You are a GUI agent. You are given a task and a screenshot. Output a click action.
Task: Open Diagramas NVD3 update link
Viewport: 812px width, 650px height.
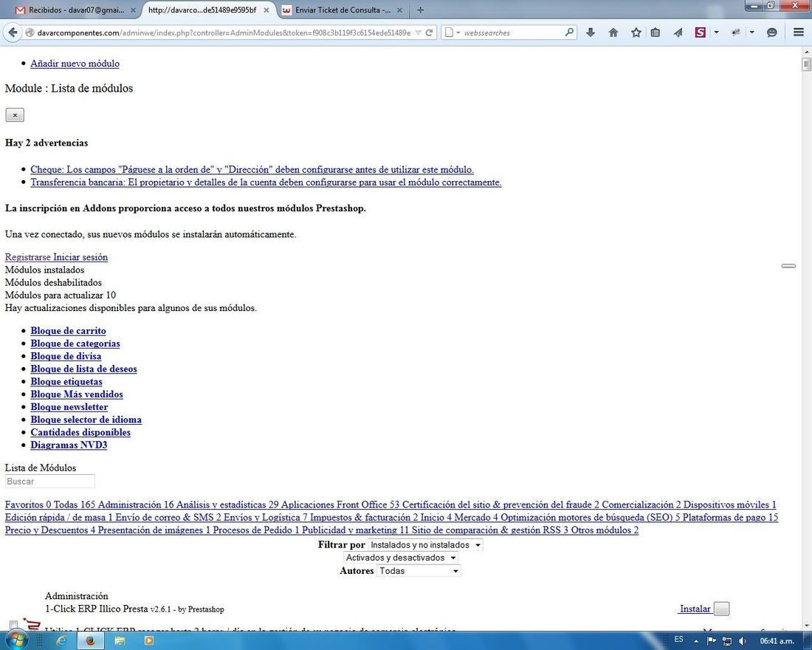pos(69,445)
